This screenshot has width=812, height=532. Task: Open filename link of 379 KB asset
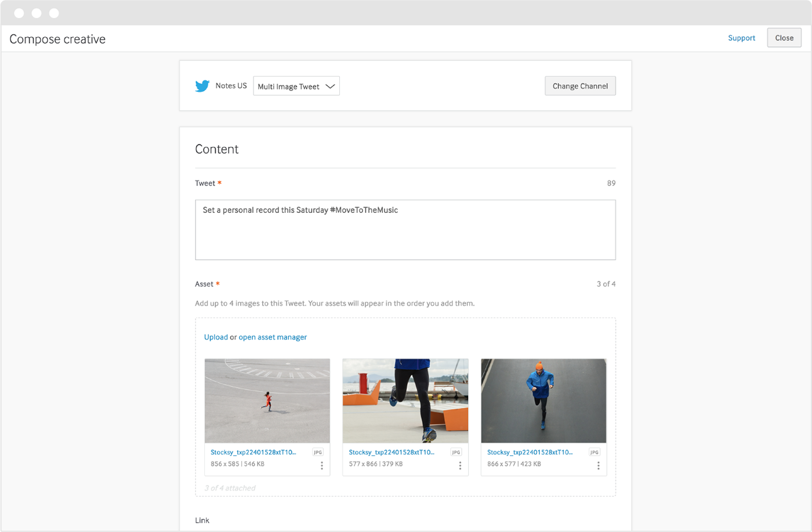(391, 452)
